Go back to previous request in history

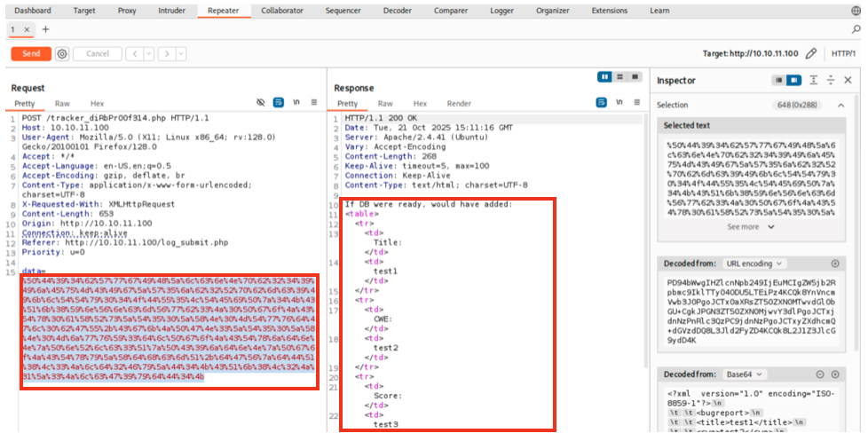(135, 53)
